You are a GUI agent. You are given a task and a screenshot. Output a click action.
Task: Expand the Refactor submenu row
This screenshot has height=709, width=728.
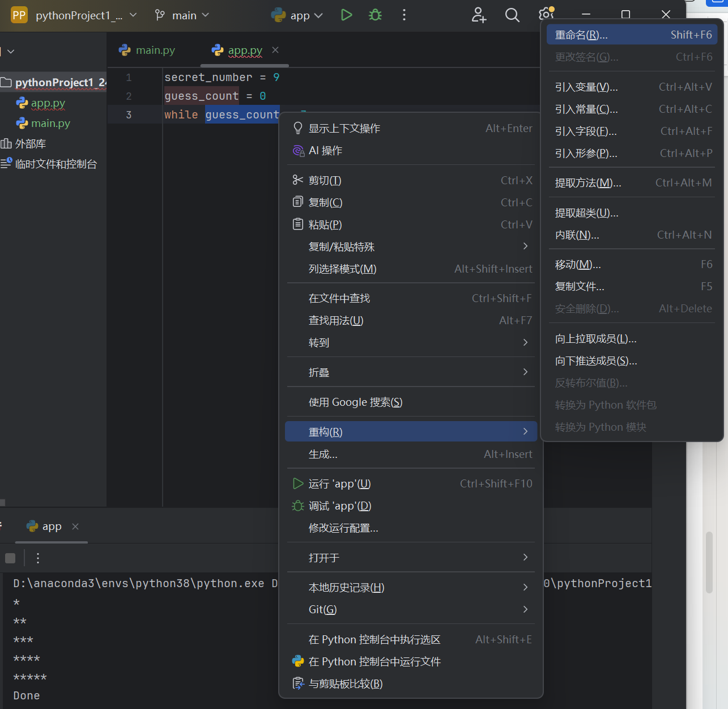click(412, 431)
